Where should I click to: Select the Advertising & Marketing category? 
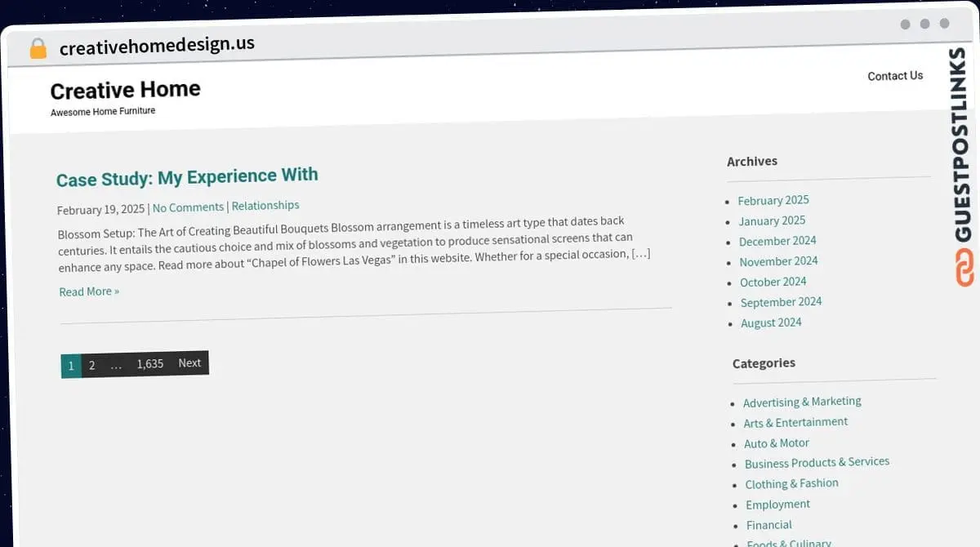click(x=802, y=402)
